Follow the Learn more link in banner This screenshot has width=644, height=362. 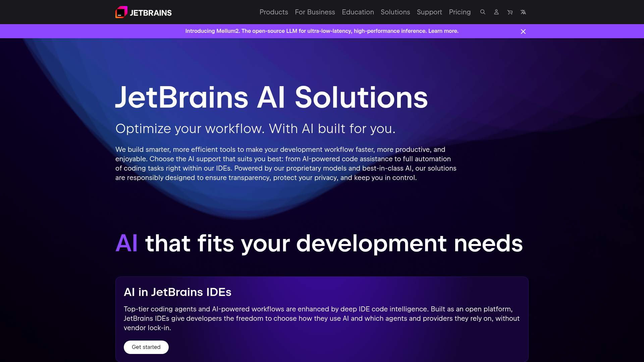tap(443, 31)
